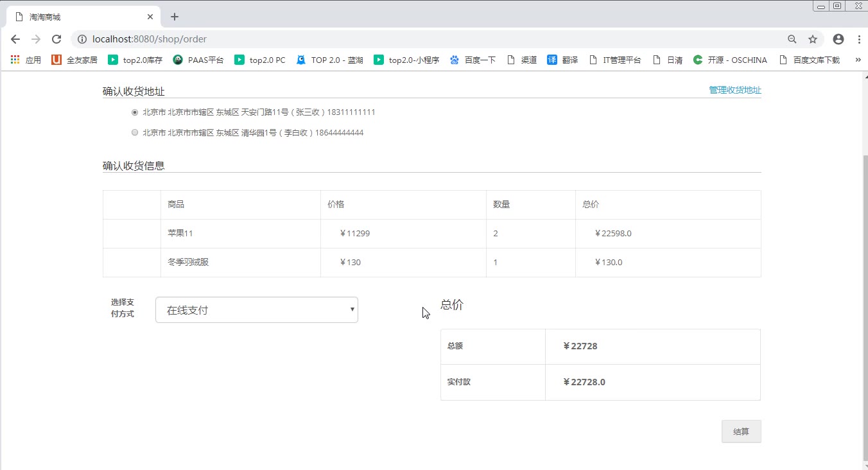Expand the 在线支付 payment method dropdown

pyautogui.click(x=257, y=310)
